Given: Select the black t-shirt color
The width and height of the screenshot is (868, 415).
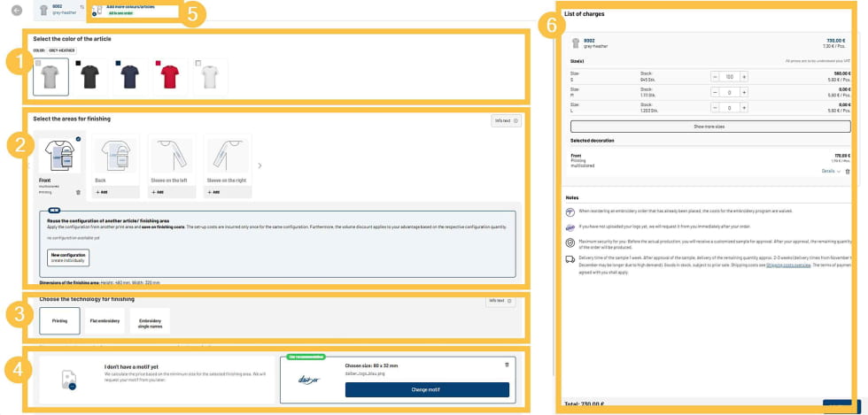Looking at the screenshot, I should [89, 77].
